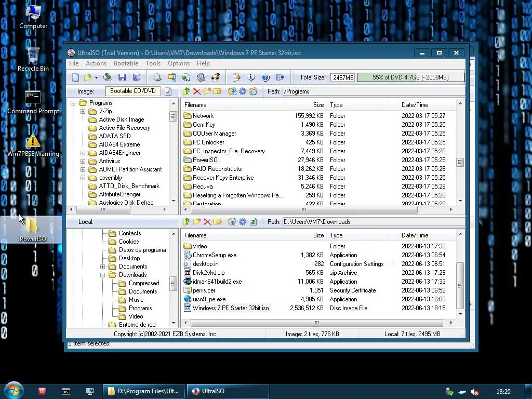
Task: Select the Recuva folder row
Action: pyautogui.click(x=203, y=187)
